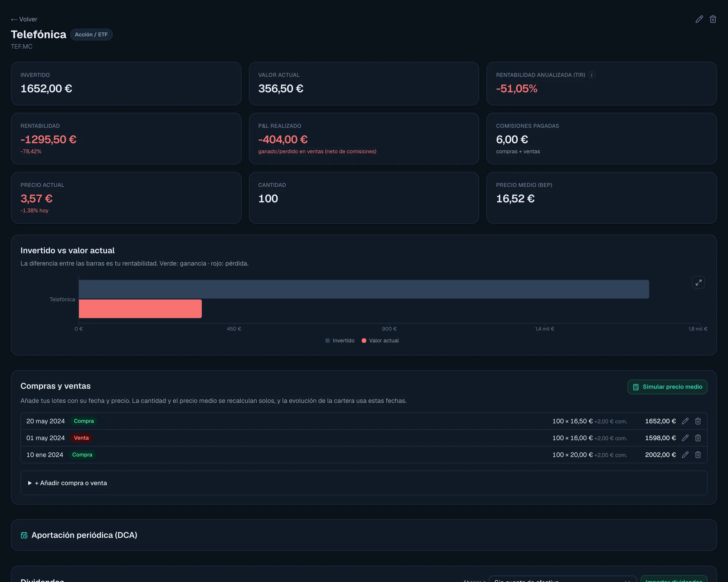Open the TIR info icon
Viewport: 728px width, 582px height.
(x=592, y=75)
